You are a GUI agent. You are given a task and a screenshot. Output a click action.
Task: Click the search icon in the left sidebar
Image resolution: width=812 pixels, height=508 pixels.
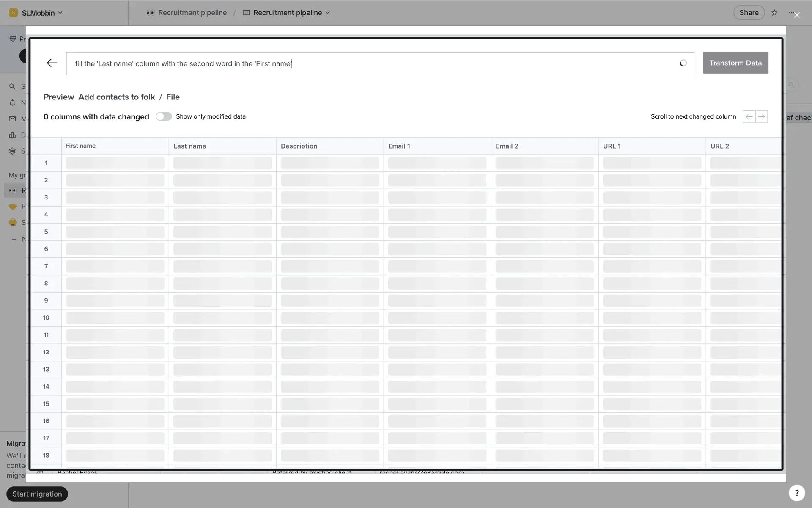12,86
